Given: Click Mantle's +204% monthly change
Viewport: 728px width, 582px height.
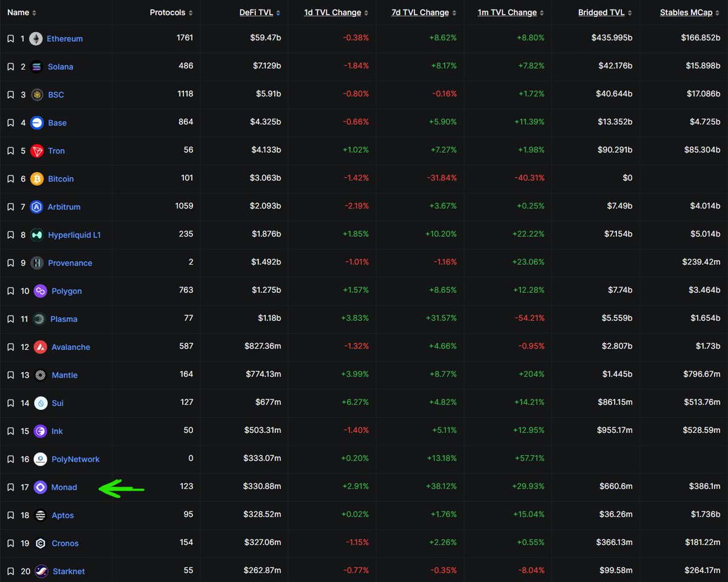Looking at the screenshot, I should click(x=531, y=374).
